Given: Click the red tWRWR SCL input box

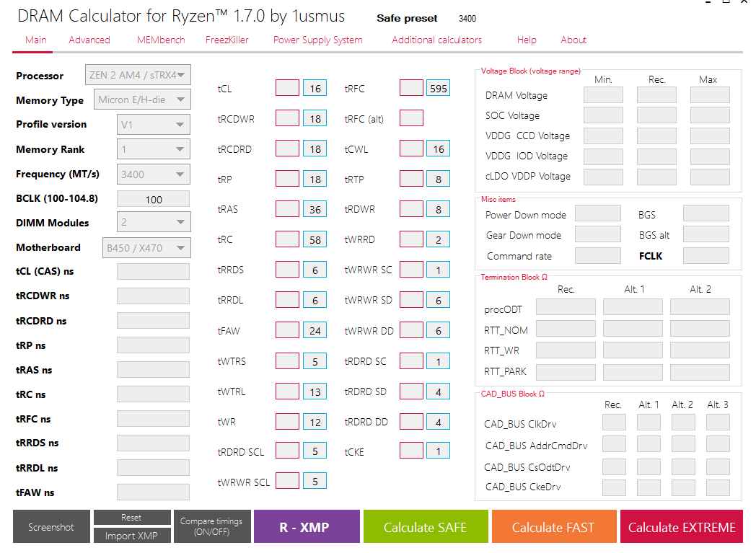Looking at the screenshot, I should click(287, 481).
